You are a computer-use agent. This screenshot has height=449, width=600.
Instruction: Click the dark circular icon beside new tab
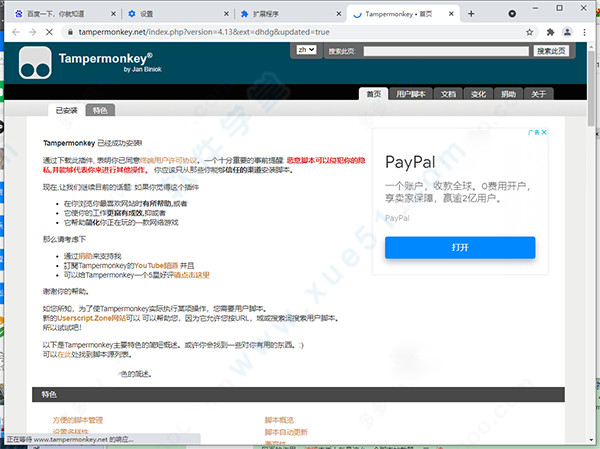(512, 14)
